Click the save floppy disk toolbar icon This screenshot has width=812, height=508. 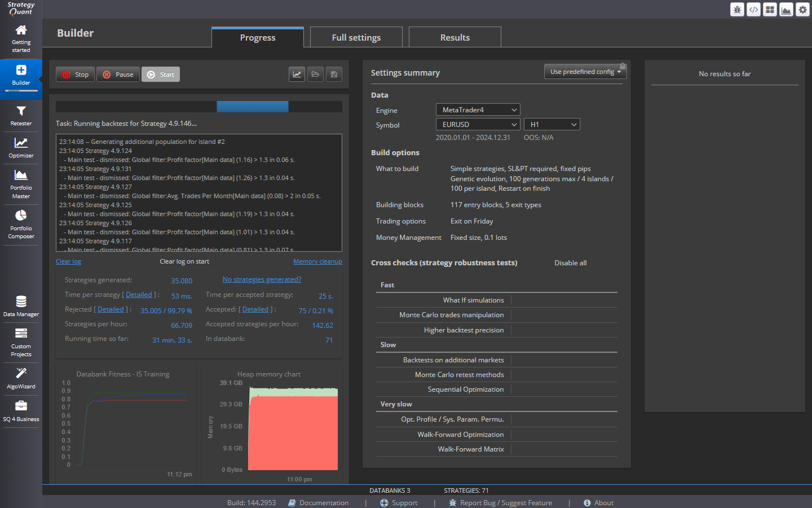pyautogui.click(x=334, y=75)
